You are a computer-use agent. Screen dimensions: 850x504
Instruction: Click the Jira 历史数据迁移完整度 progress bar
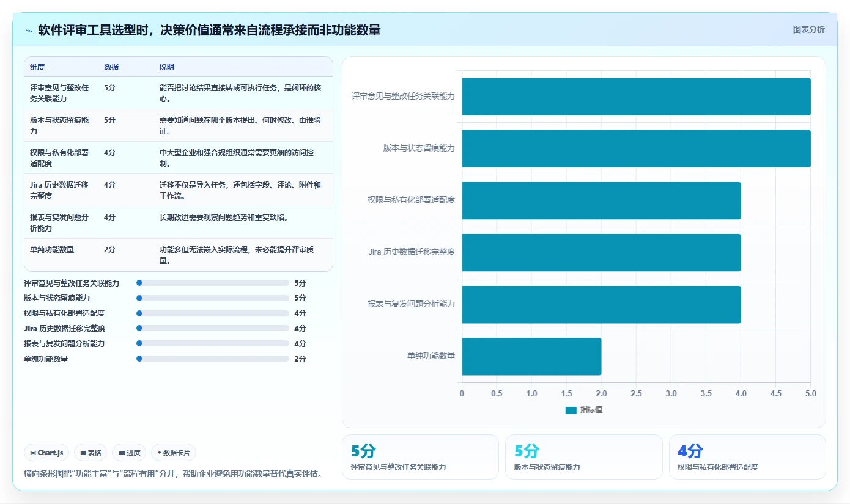[x=213, y=329]
